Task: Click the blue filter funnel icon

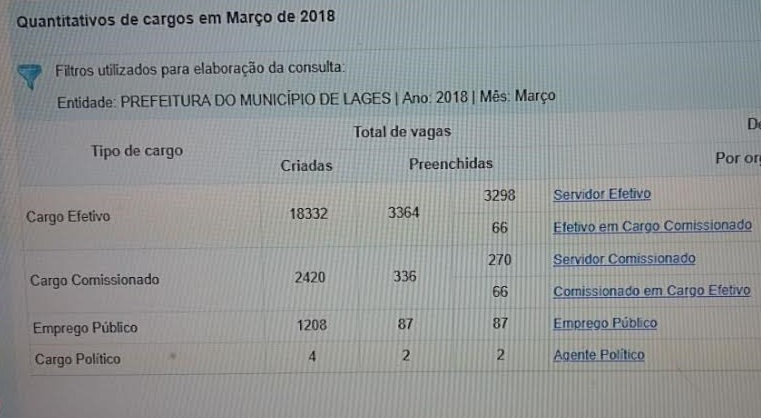Action: click(31, 75)
